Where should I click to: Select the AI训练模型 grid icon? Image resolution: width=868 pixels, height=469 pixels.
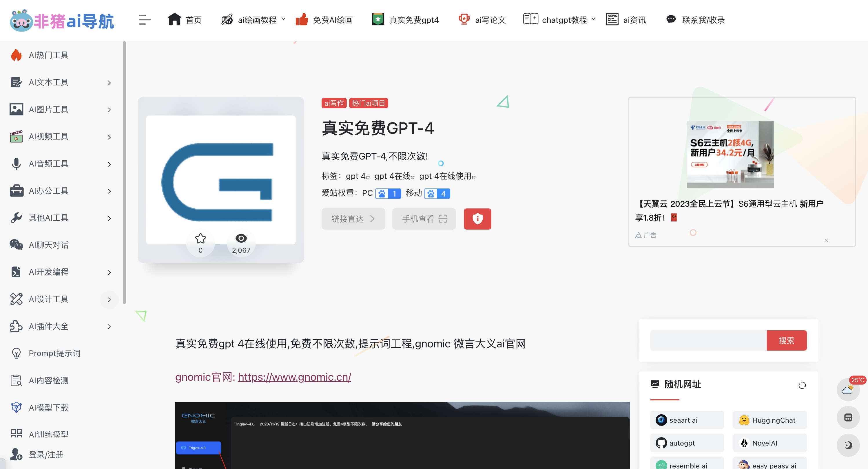tap(16, 433)
